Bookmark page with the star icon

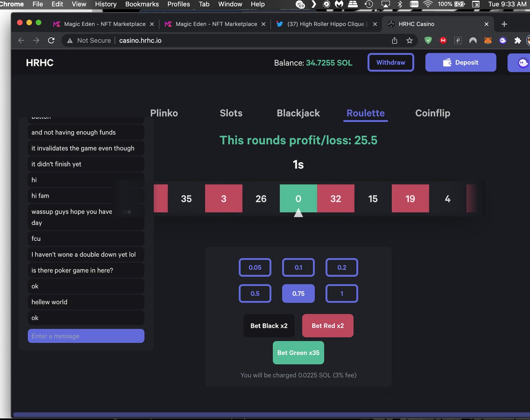[x=409, y=40]
